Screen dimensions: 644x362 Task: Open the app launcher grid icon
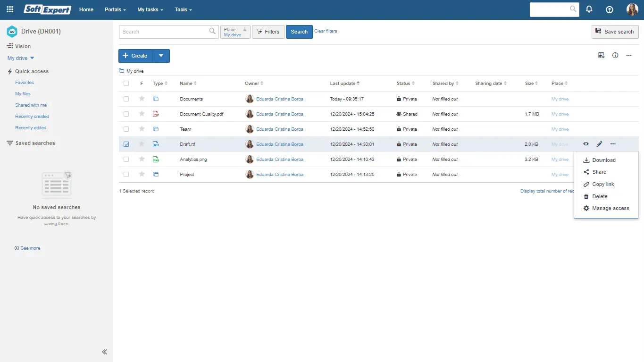(x=10, y=9)
